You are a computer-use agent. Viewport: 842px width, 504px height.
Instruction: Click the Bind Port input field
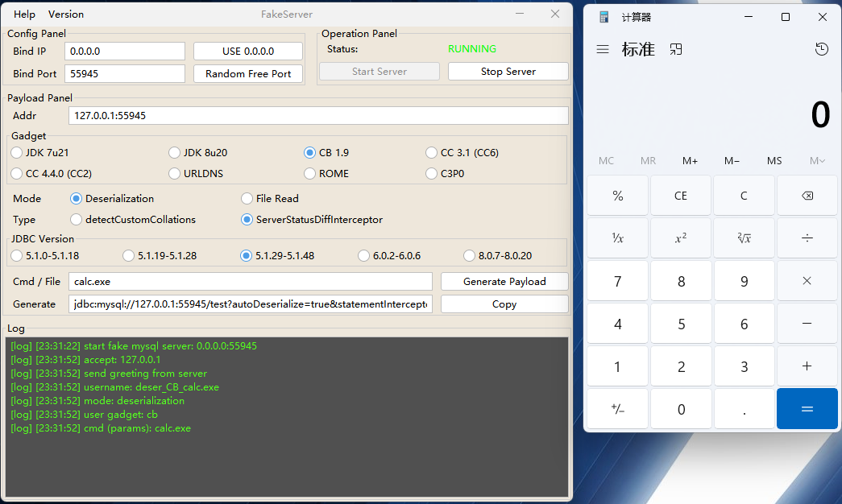(125, 73)
